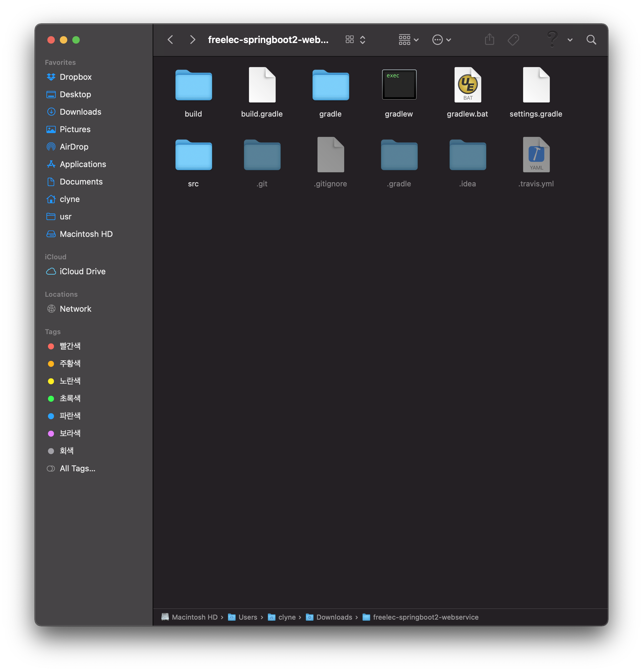Open Downloads in the sidebar
This screenshot has width=643, height=672.
[x=80, y=112]
